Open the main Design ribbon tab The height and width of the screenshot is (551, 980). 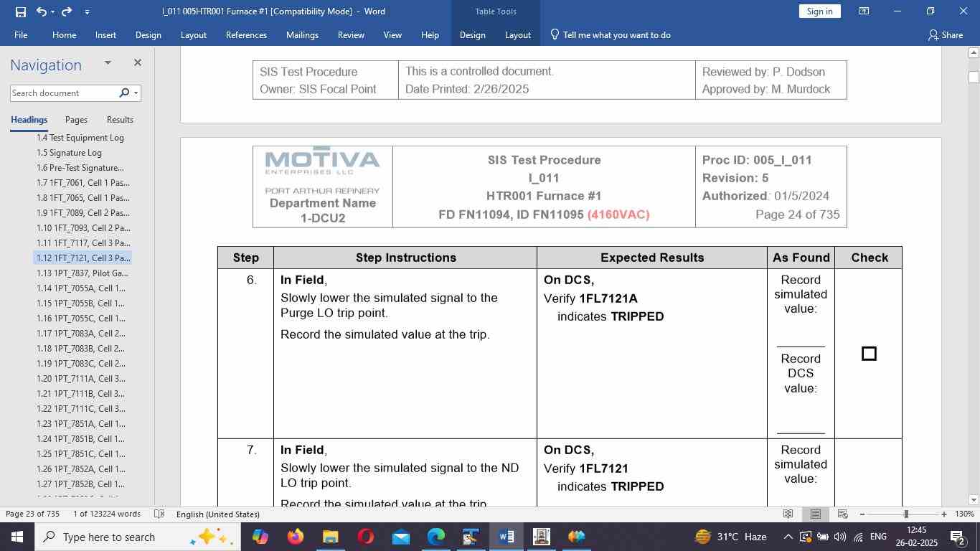coord(148,34)
